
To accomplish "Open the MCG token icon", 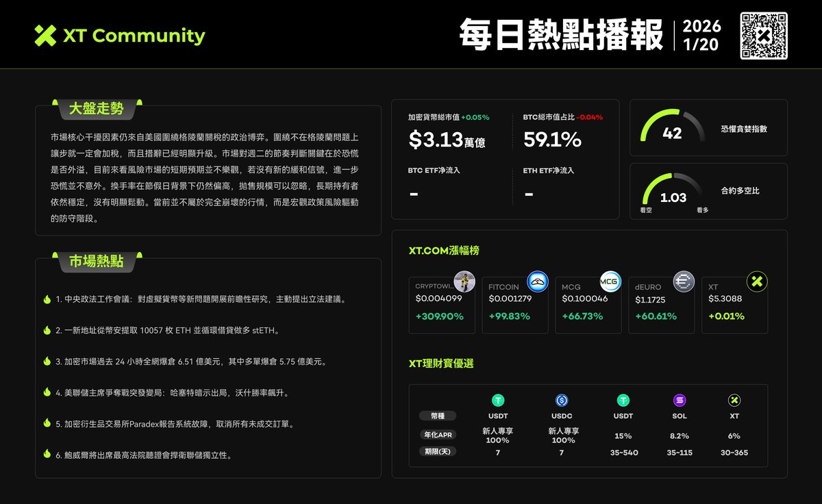I will (610, 281).
